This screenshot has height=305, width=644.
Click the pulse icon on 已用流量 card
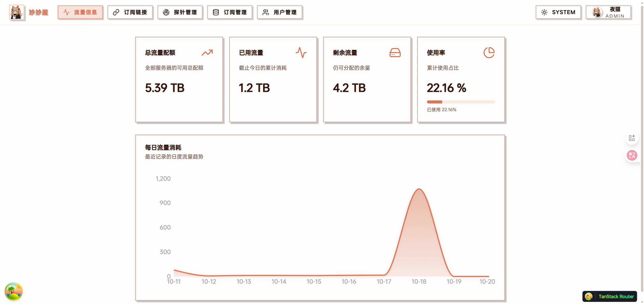(x=301, y=53)
